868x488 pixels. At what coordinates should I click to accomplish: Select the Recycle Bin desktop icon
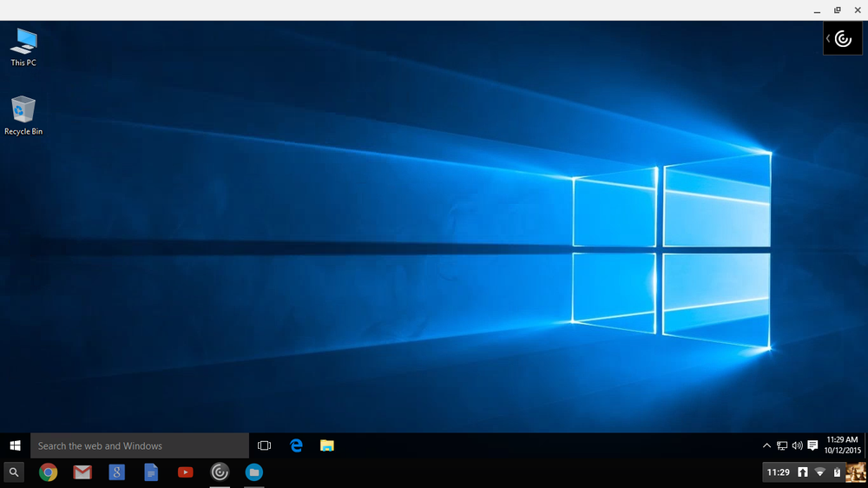pyautogui.click(x=23, y=115)
